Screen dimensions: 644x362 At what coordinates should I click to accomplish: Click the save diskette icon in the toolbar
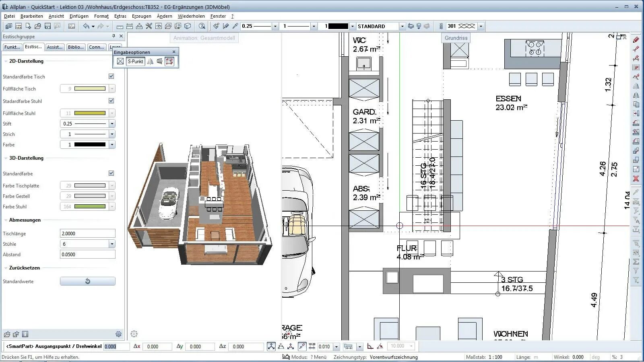point(48,26)
